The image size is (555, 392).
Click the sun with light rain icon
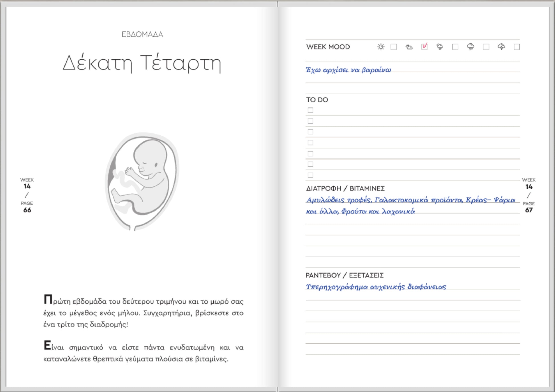(440, 47)
